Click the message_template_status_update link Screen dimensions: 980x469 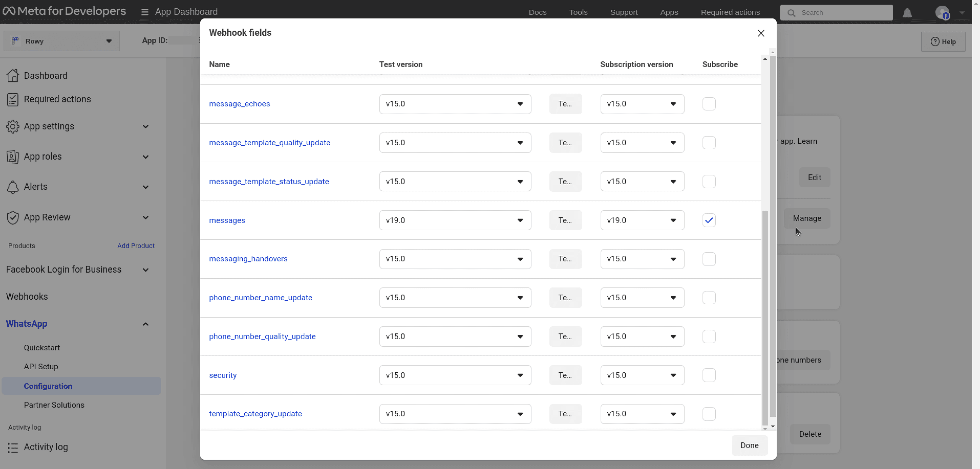click(x=269, y=181)
